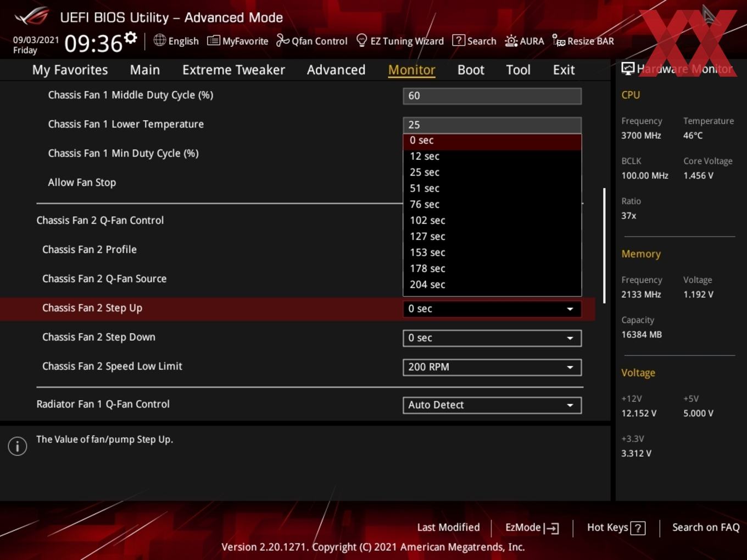Edit Chassis Fan 1 Middle Duty Cycle field
747x560 pixels.
click(x=492, y=96)
